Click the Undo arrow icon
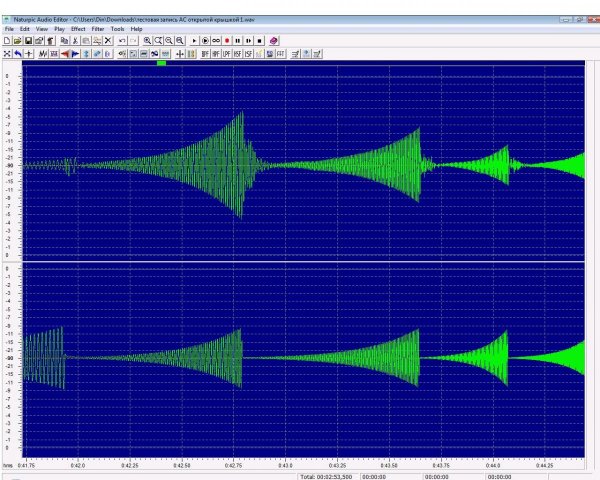Image resolution: width=600 pixels, height=480 pixels. coord(122,41)
